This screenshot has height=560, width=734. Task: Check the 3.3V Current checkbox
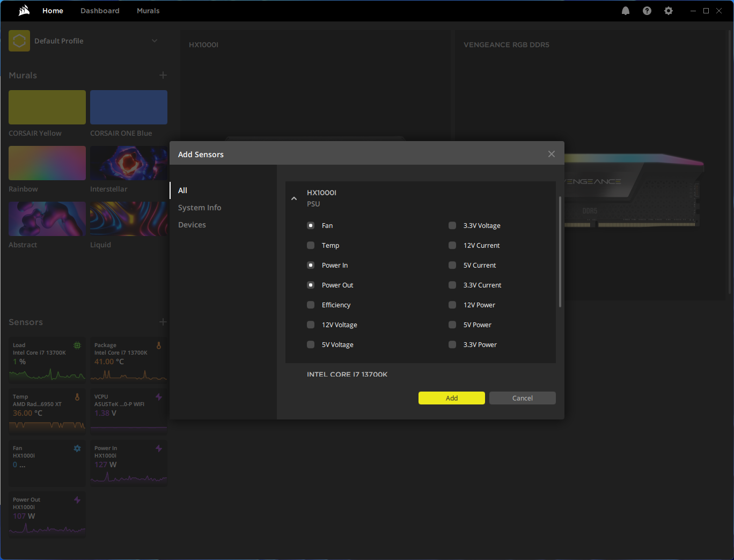pos(452,285)
